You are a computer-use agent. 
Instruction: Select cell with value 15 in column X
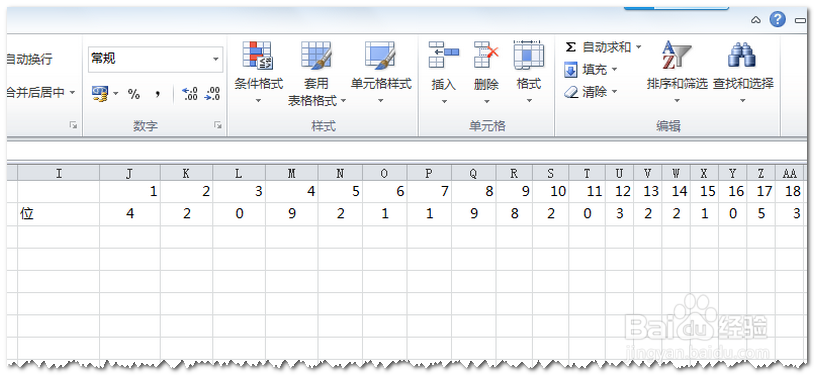coord(704,192)
